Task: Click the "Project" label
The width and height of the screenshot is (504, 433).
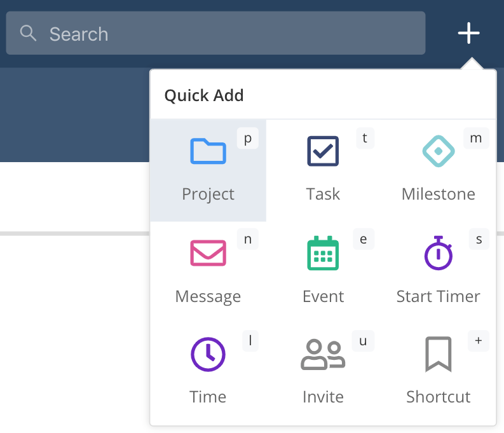Action: pos(208,194)
